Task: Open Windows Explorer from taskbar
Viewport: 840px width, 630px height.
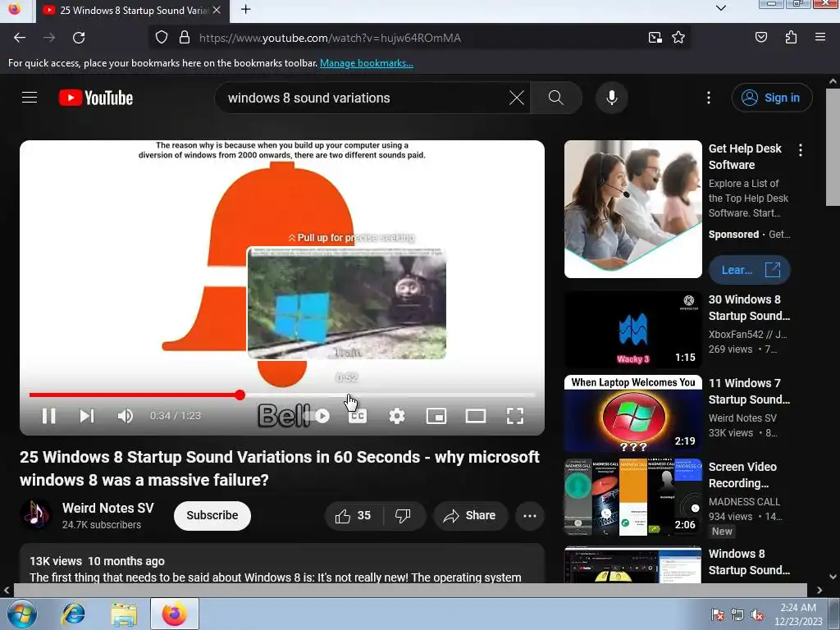Action: point(123,614)
